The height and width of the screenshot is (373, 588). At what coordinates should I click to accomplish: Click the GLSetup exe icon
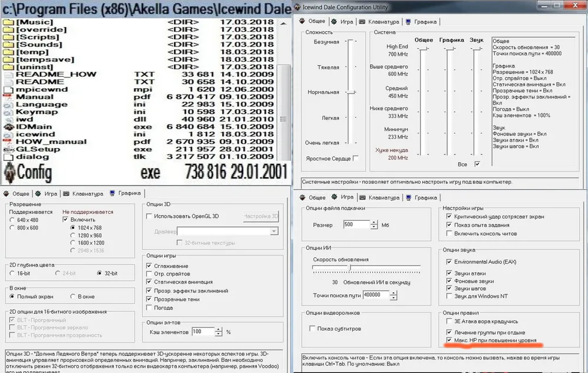tap(8, 149)
